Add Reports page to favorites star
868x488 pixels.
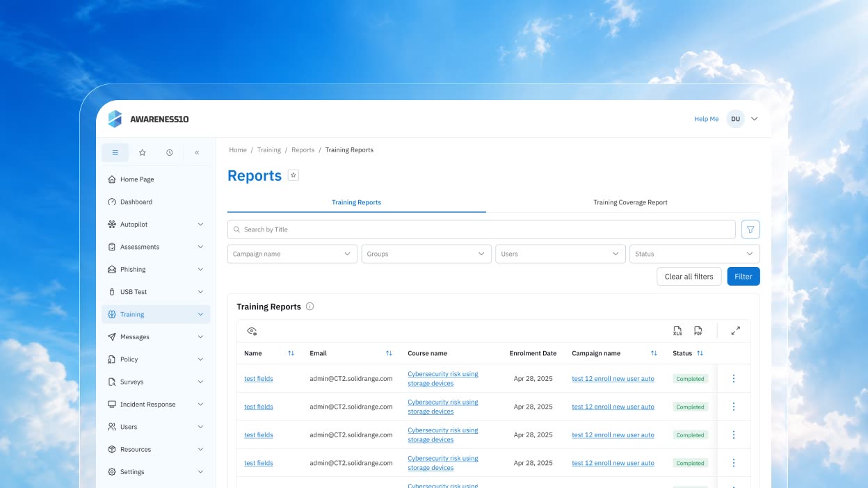(294, 176)
